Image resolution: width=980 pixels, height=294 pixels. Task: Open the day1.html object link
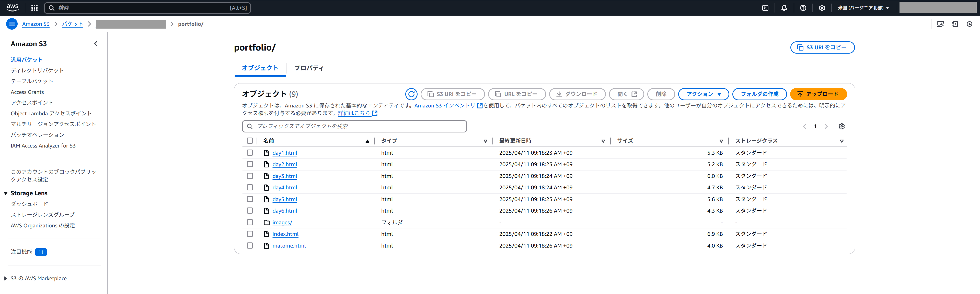tap(285, 153)
